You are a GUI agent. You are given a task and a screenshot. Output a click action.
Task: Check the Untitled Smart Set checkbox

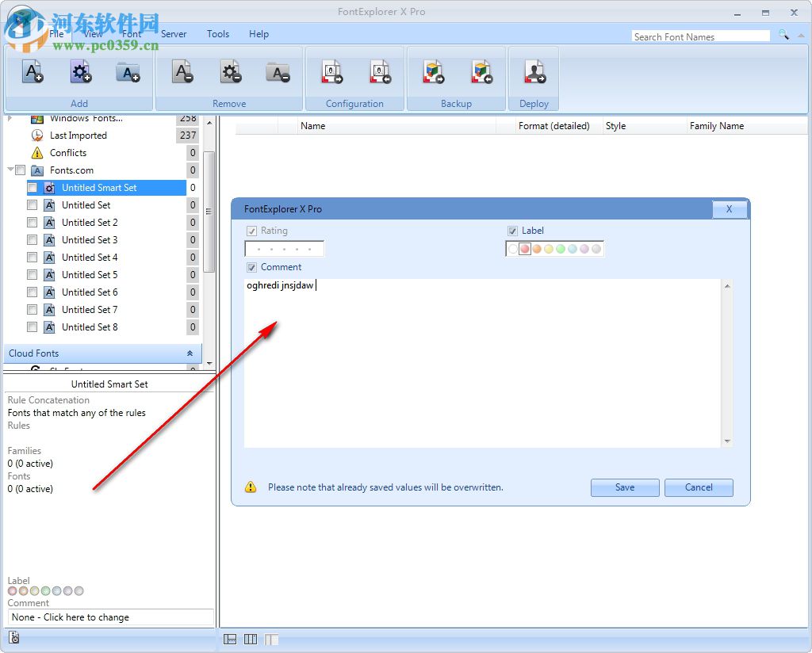(x=32, y=188)
